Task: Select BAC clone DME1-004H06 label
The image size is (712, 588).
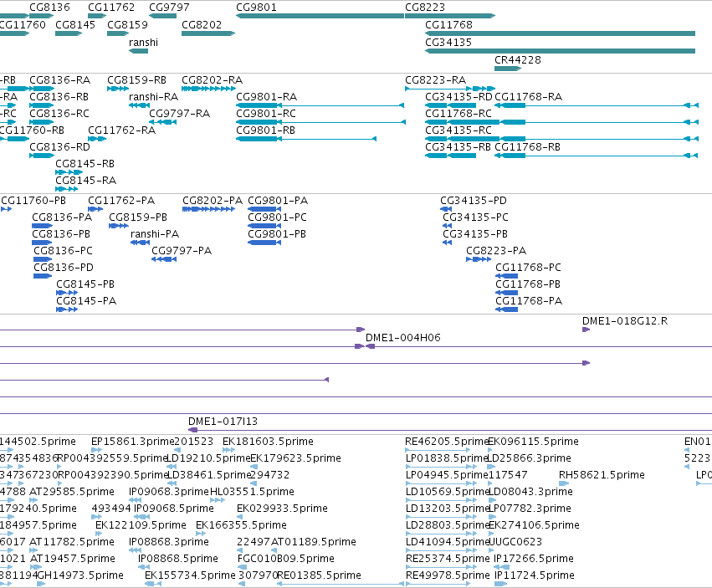Action: tap(403, 338)
